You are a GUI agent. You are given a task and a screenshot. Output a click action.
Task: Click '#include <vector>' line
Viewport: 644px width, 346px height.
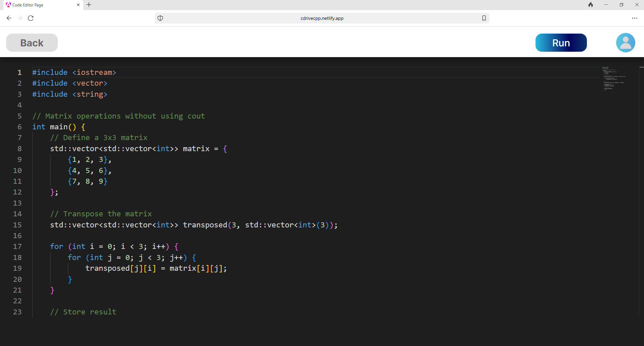(70, 83)
